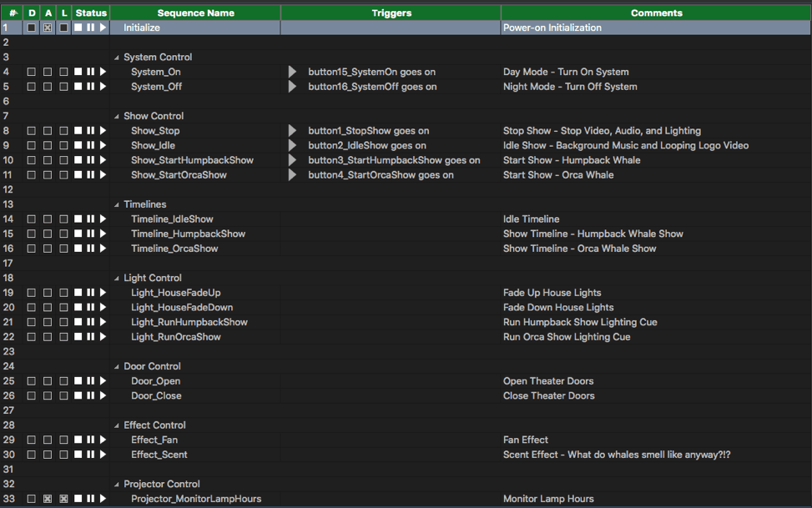Play the Initialize sequence
The image size is (812, 508).
coord(103,27)
